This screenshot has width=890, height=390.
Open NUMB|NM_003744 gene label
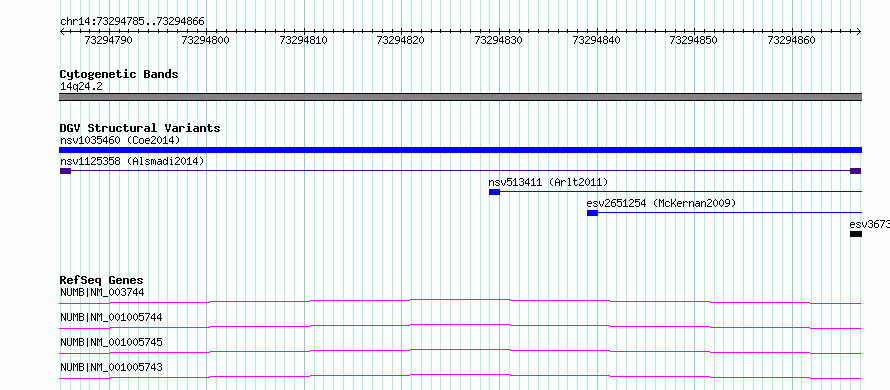102,292
